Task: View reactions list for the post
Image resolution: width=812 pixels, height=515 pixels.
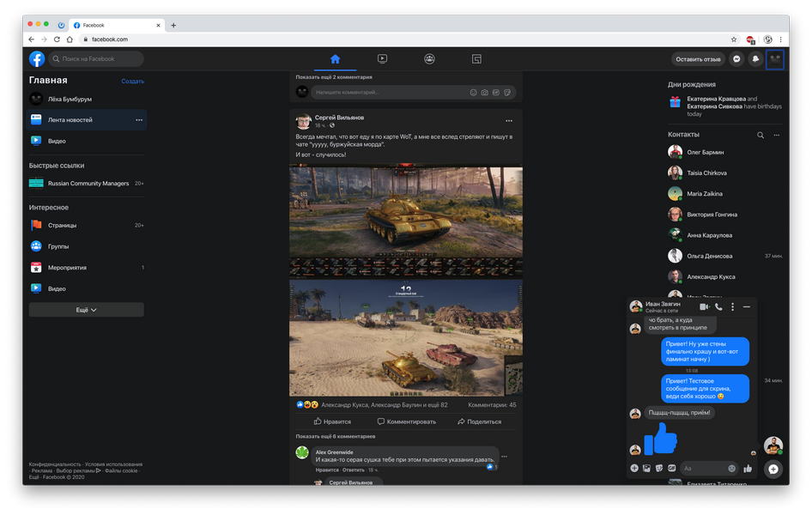Action: click(372, 405)
